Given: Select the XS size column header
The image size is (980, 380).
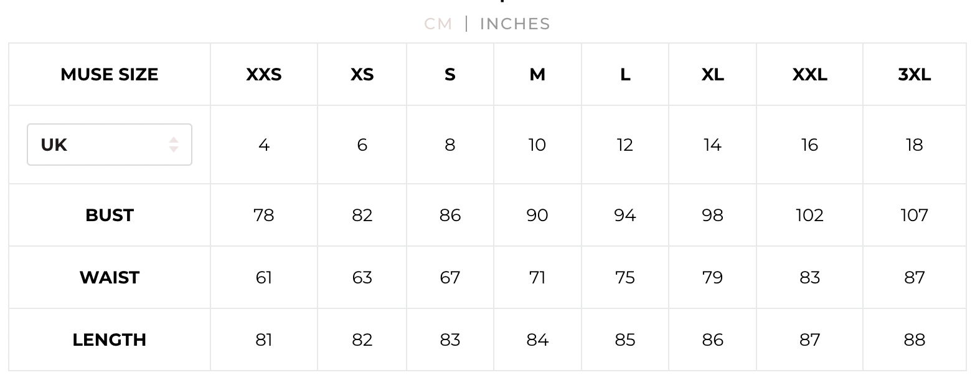Looking at the screenshot, I should [x=362, y=75].
